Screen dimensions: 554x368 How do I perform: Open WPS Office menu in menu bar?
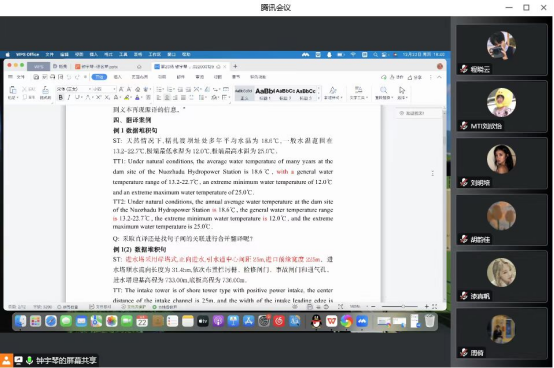[x=27, y=54]
